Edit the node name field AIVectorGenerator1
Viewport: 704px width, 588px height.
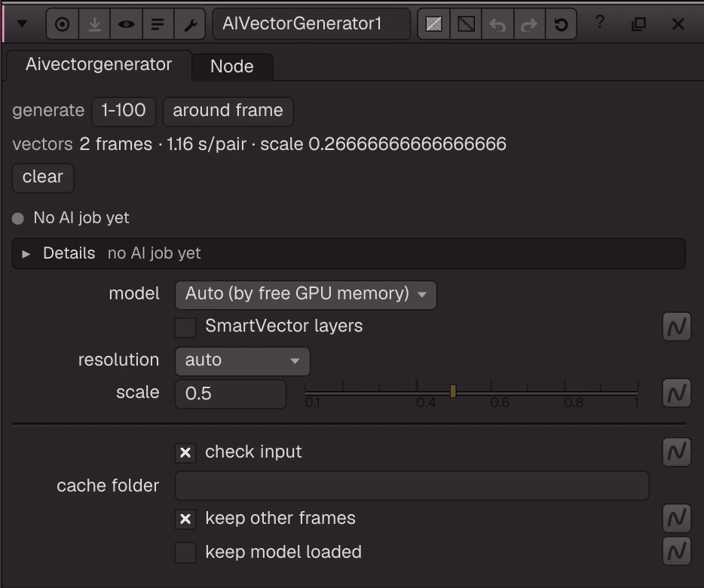(311, 24)
